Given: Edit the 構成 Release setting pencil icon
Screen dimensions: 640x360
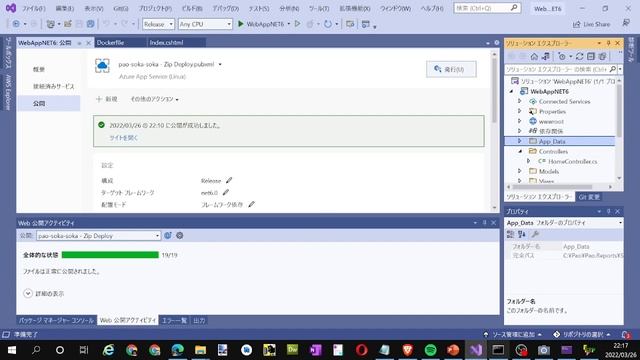Looking at the screenshot, I should (x=229, y=180).
